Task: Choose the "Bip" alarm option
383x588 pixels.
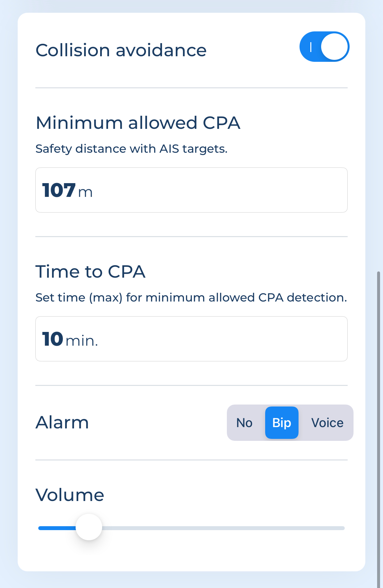Action: coord(282,423)
